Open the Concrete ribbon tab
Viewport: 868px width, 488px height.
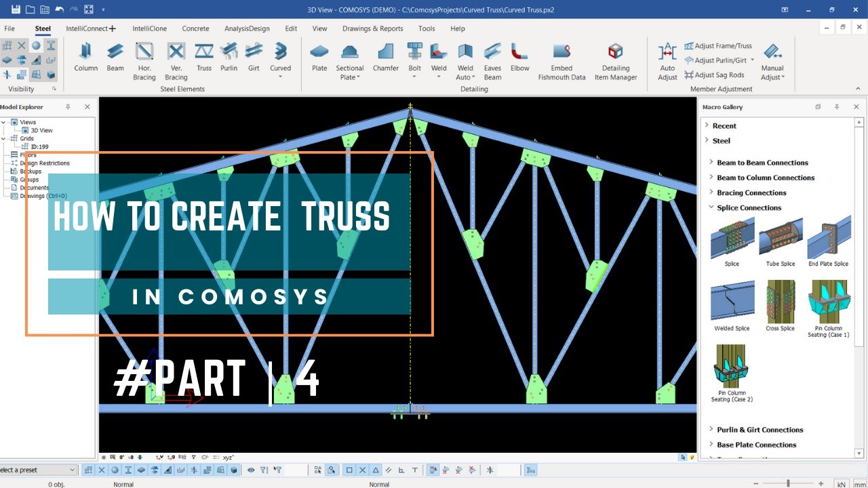point(195,28)
